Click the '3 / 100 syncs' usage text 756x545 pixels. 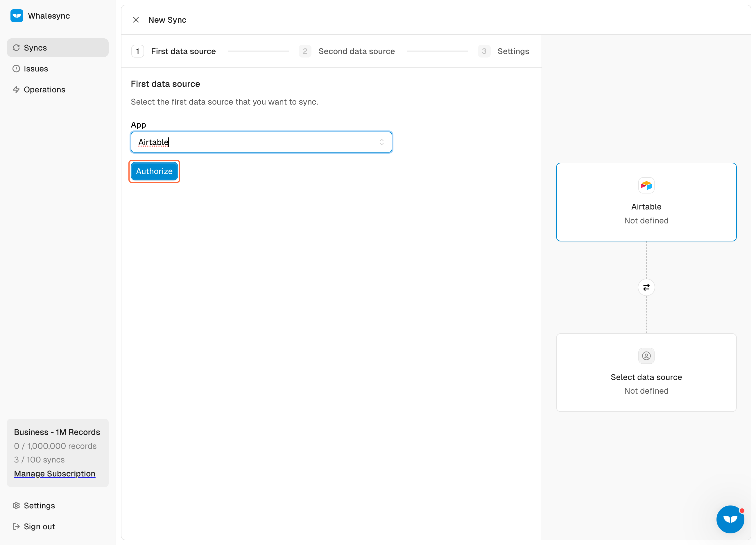[x=39, y=460]
